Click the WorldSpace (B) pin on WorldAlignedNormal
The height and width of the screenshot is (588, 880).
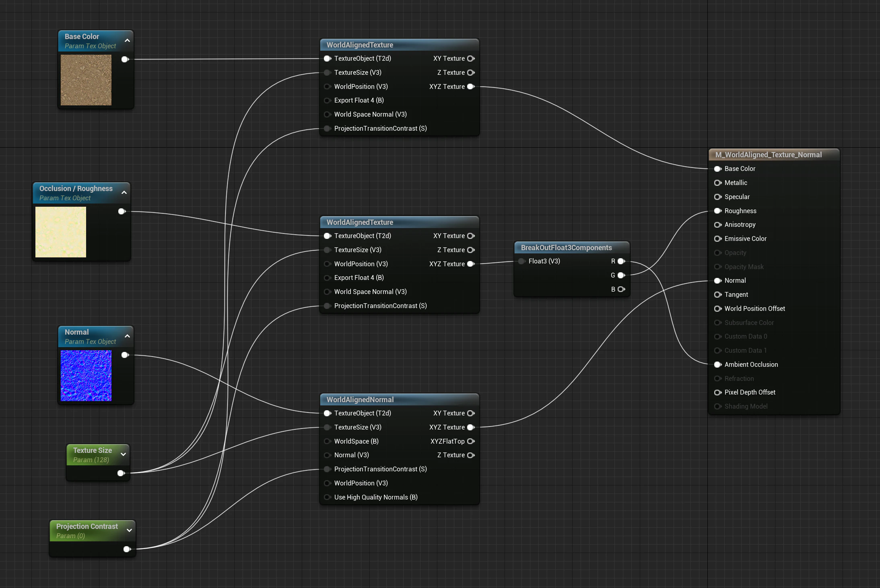coord(328,442)
